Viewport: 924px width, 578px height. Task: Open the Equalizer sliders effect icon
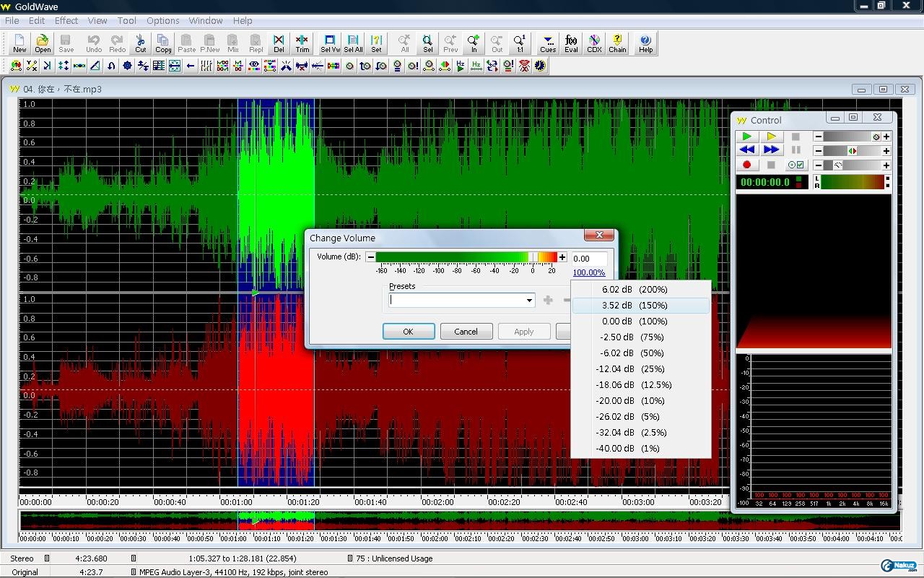click(x=206, y=66)
